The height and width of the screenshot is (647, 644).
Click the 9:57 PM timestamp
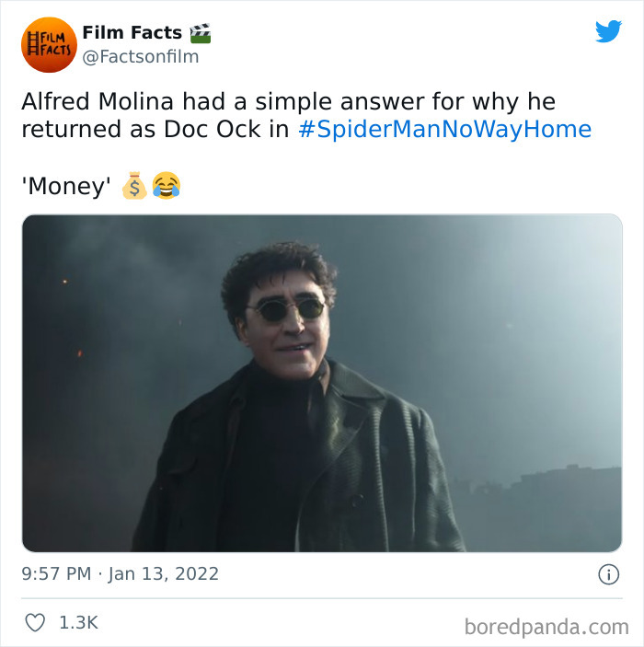[56, 574]
